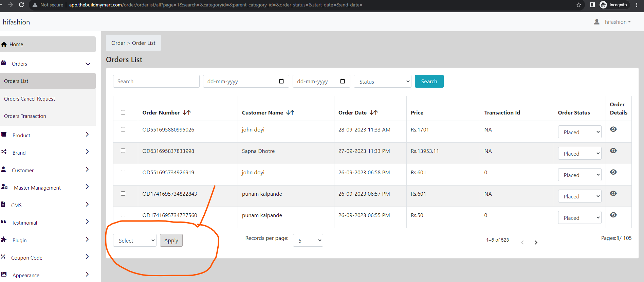Sort by Customer Name arrows icon
This screenshot has height=282, width=644.
[x=290, y=112]
